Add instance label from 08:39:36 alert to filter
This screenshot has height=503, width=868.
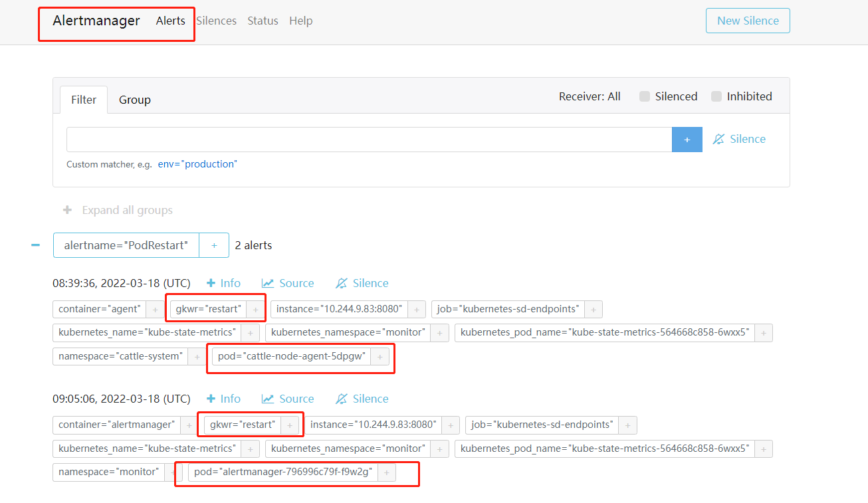coord(417,309)
